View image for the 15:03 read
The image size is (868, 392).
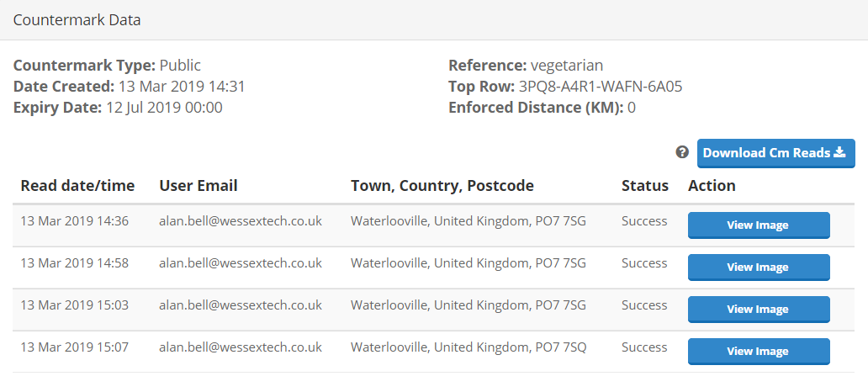758,310
